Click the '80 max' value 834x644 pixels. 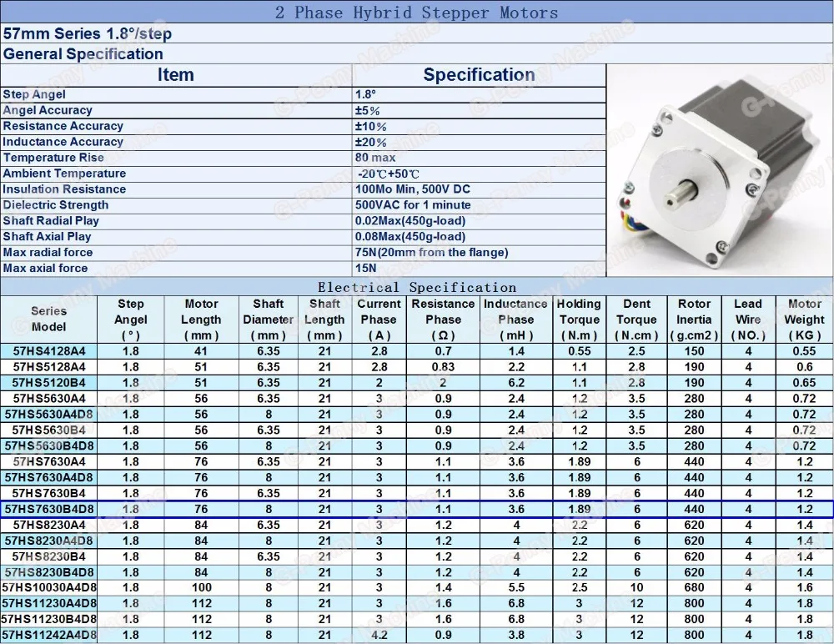375,158
